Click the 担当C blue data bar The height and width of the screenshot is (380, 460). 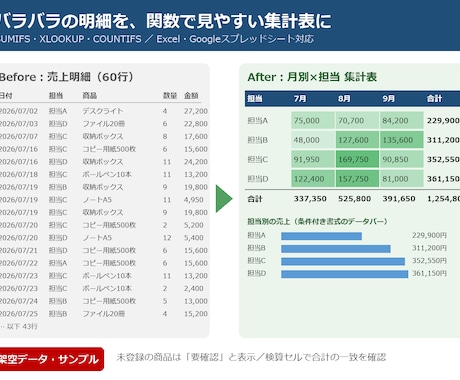pyautogui.click(x=343, y=261)
